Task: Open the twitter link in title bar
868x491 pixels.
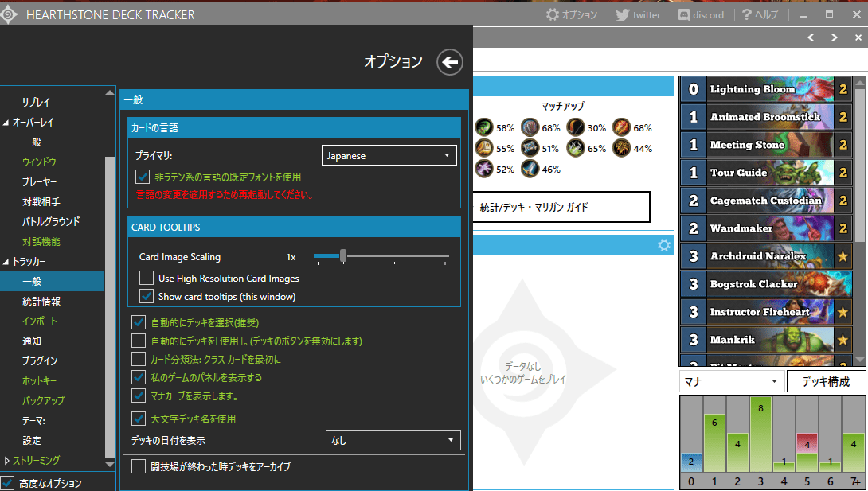Action: point(639,15)
